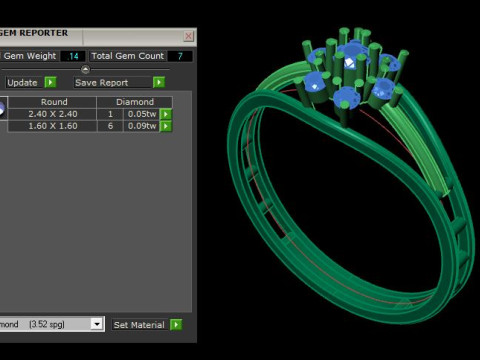The width and height of the screenshot is (480, 360).
Task: Click the Update button label
Action: (22, 83)
